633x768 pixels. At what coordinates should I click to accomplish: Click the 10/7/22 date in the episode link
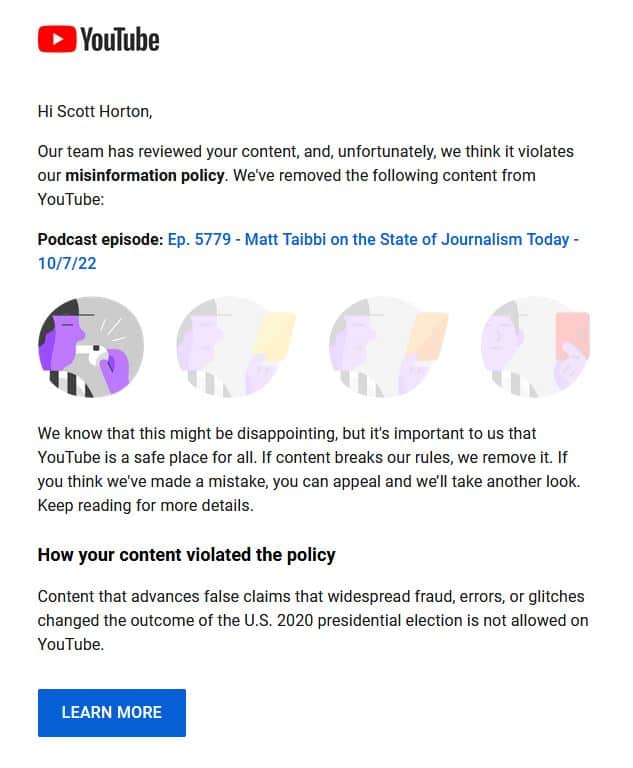coord(67,264)
